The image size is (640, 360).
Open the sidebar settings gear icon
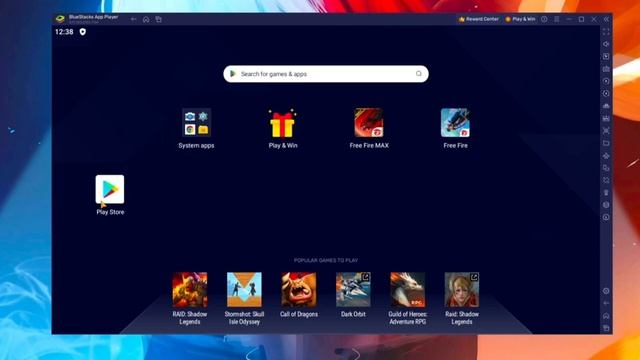click(606, 291)
